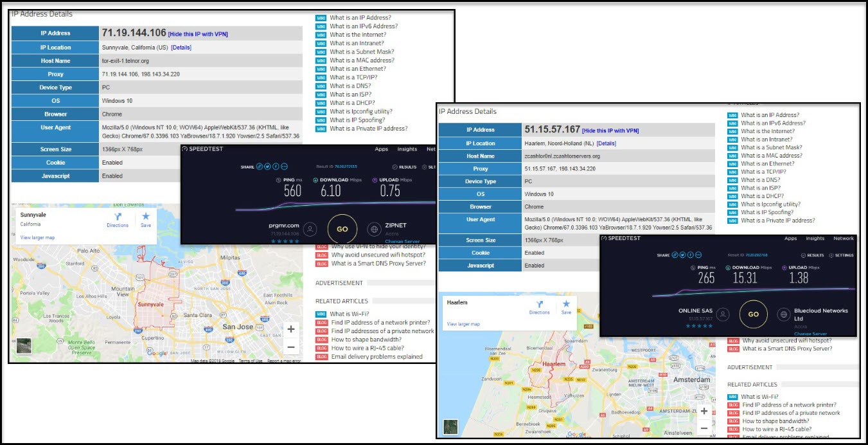This screenshot has height=445, width=868.
Task: Click the copy-link share icon in the 560 ping Speedtest
Action: [x=260, y=167]
